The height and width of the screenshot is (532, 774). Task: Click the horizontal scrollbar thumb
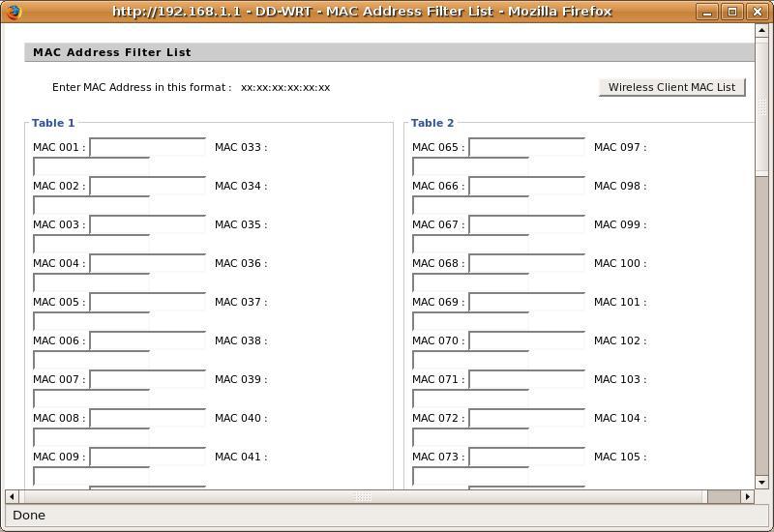pyautogui.click(x=362, y=496)
